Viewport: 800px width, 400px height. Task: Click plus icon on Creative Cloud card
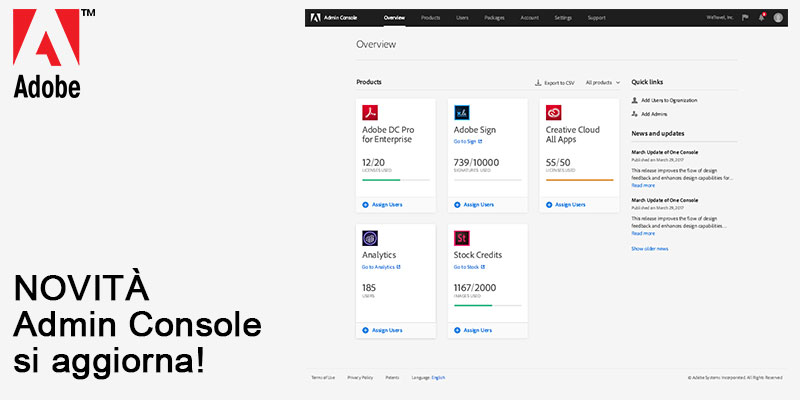tap(549, 205)
